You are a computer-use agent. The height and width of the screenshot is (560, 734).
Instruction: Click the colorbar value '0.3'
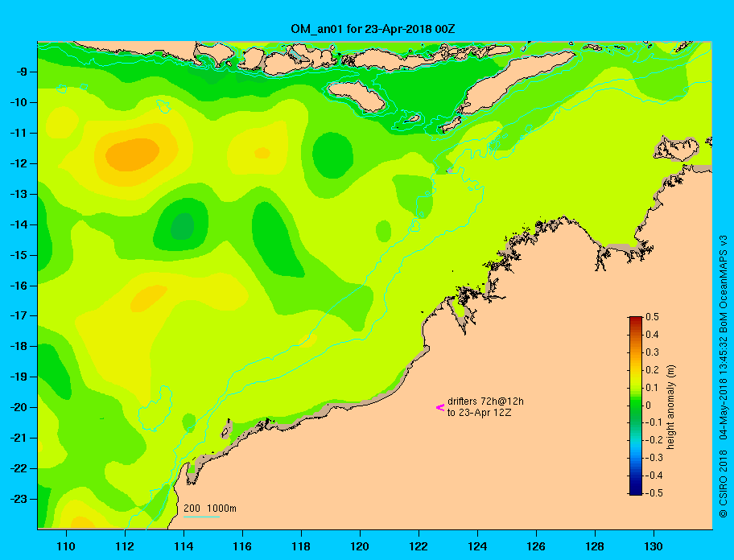pos(653,352)
